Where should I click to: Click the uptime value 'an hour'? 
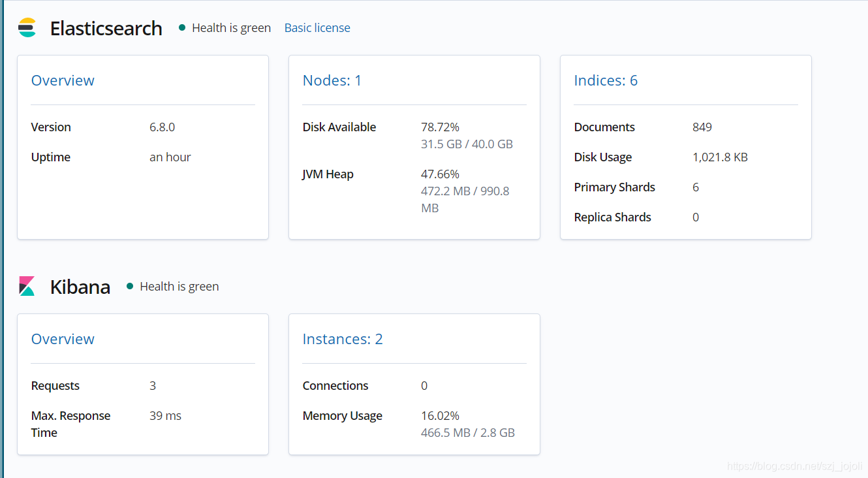170,157
